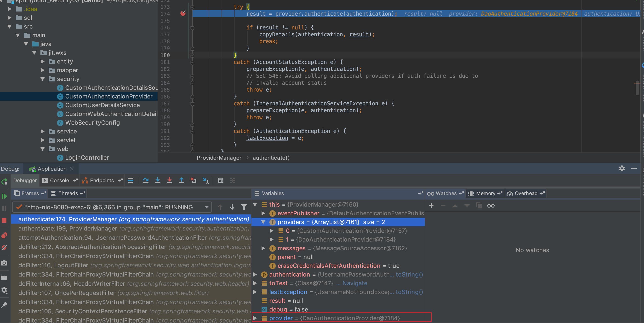Click the Run to Cursor icon
This screenshot has height=323, width=644.
point(205,180)
